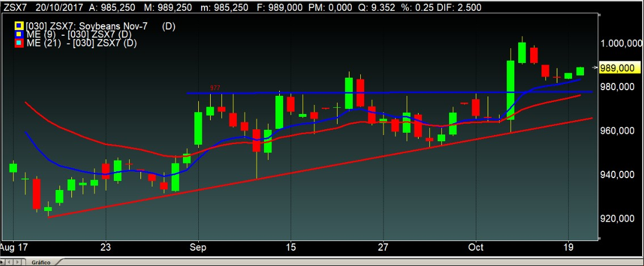Click the 23 date axis label

point(106,248)
